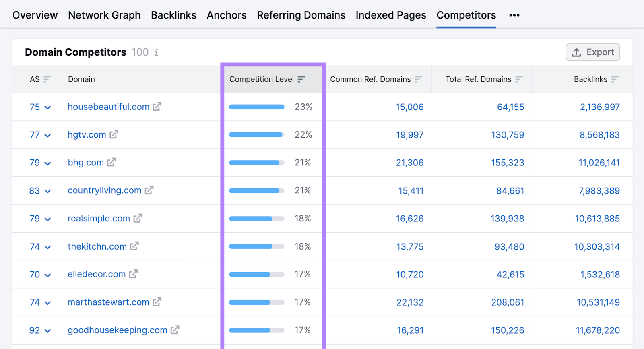Open the housebeautiful.com domain link
Screen dimensions: 644x349
pyautogui.click(x=108, y=107)
